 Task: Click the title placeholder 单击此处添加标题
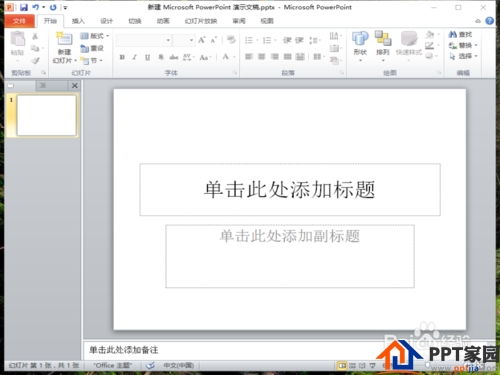tap(290, 190)
